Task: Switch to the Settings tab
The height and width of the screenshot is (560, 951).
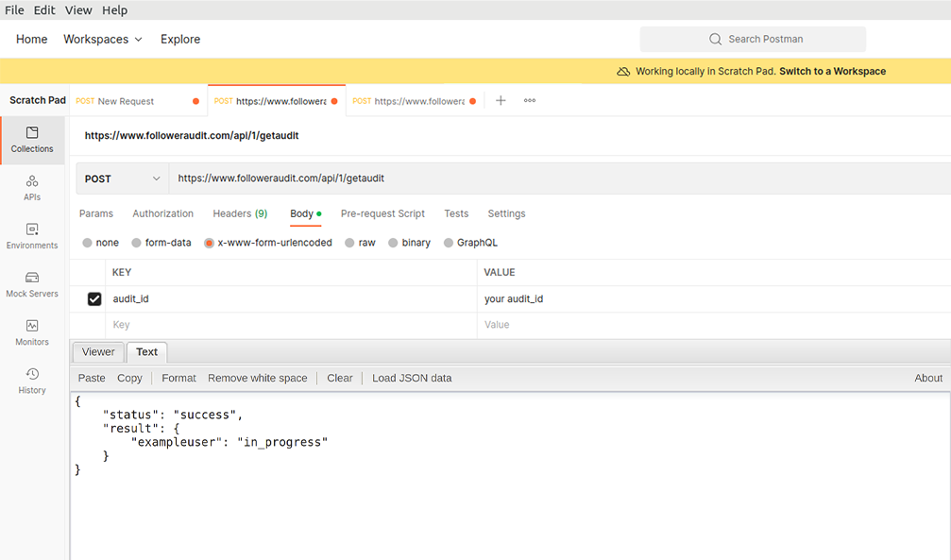Action: pos(506,213)
